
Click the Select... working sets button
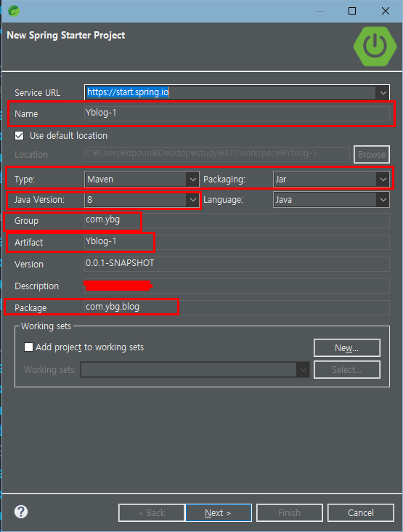coord(347,369)
